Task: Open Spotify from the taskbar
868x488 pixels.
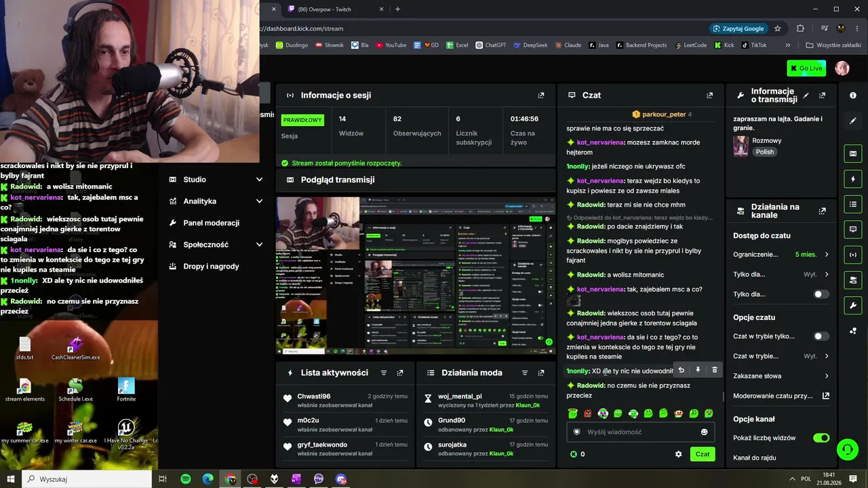Action: pyautogui.click(x=186, y=479)
